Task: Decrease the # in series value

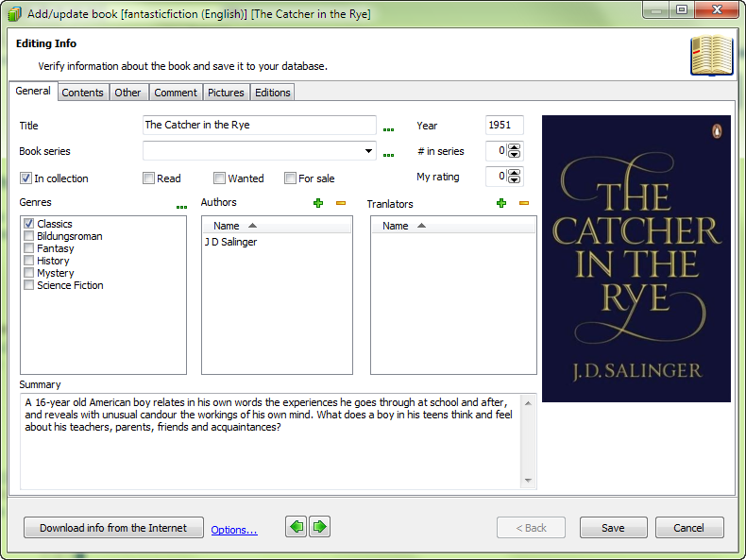Action: pos(515,154)
